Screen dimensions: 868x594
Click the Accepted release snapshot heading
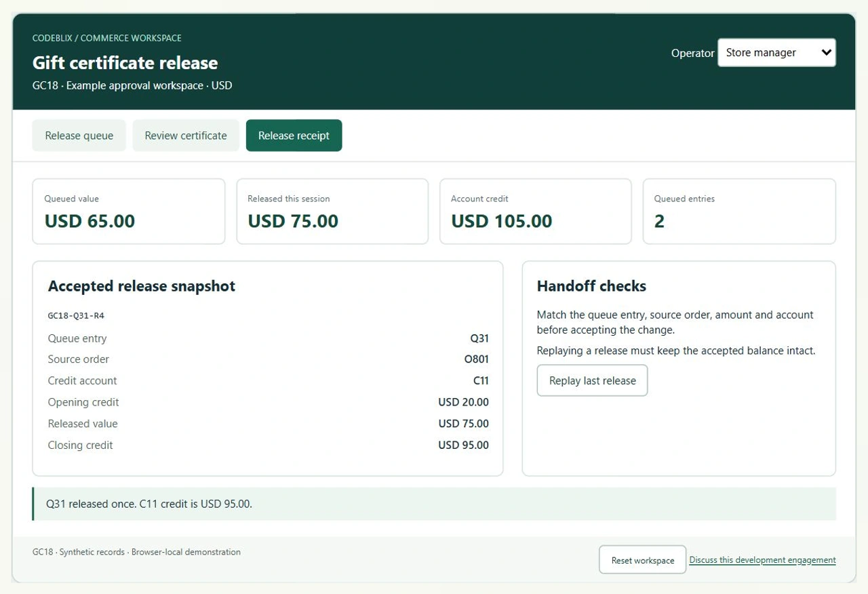[x=142, y=286]
